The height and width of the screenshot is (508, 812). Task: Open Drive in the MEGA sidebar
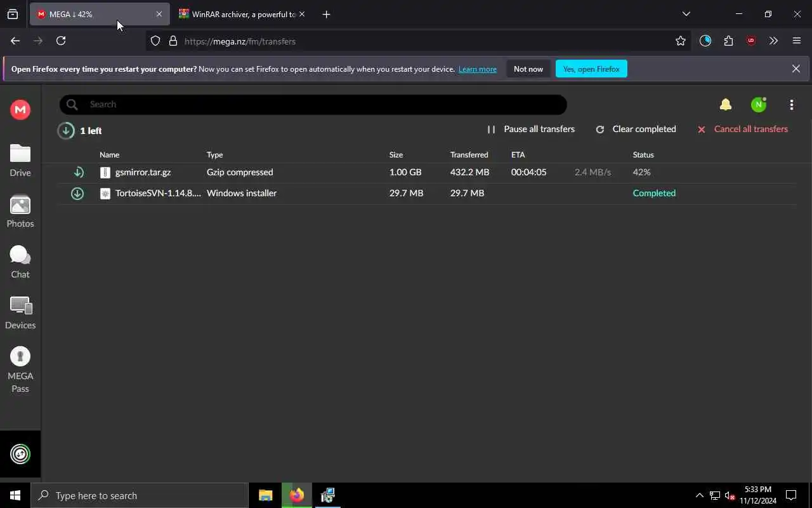tap(20, 160)
